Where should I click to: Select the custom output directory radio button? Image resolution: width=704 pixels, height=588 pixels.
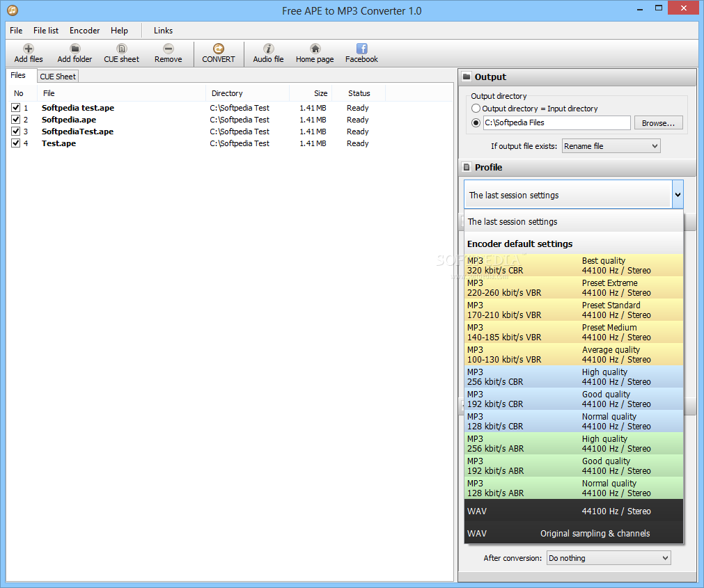[476, 123]
